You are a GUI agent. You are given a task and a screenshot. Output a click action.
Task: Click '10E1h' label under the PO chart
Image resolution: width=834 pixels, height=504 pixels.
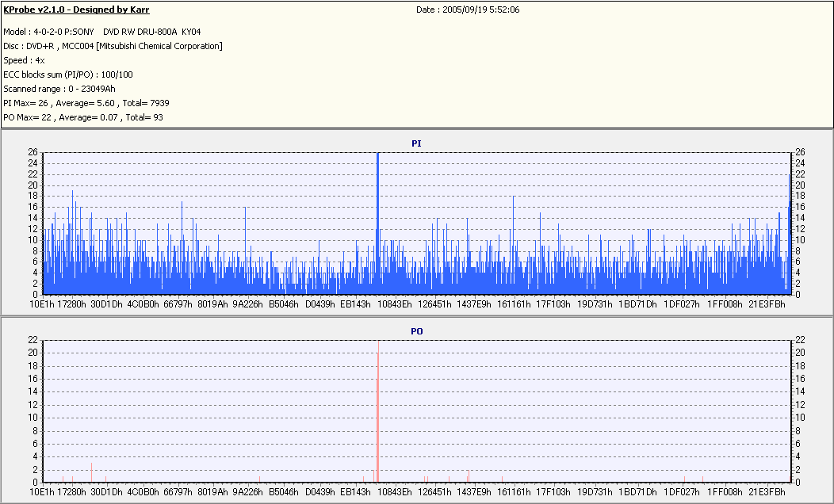click(x=41, y=492)
